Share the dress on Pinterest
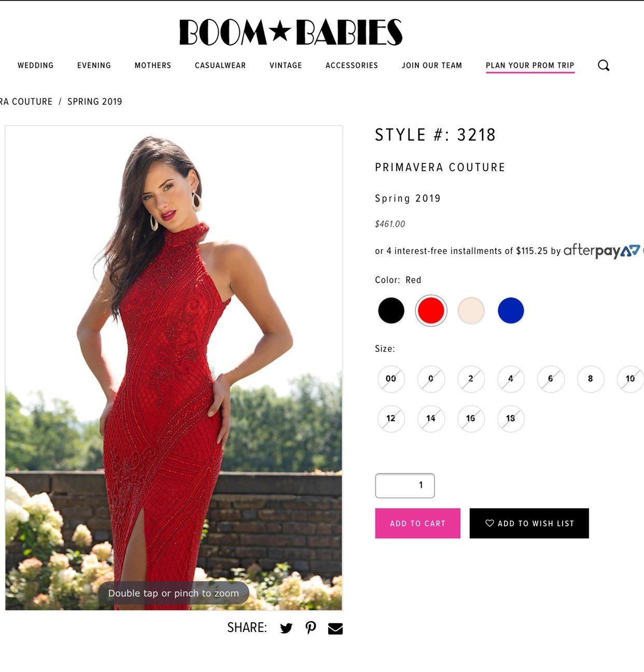Viewport: 644px width, 672px height. point(311,628)
